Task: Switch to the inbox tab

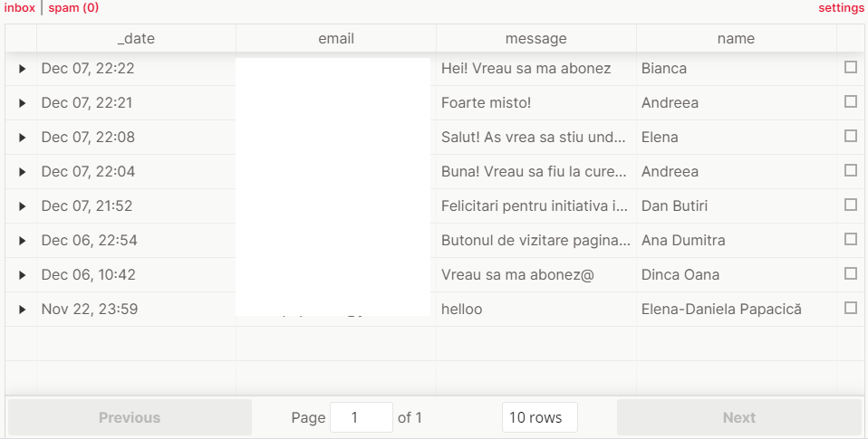Action: pos(19,8)
